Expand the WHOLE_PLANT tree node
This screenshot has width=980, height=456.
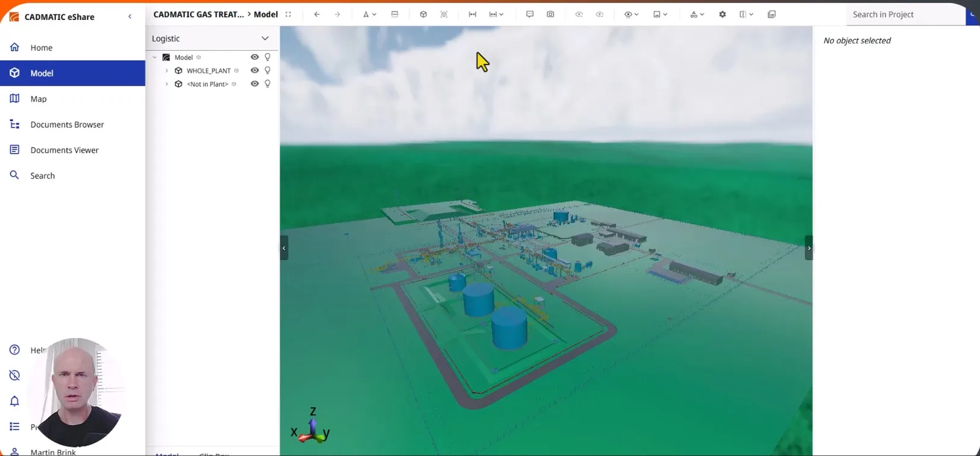coord(167,70)
